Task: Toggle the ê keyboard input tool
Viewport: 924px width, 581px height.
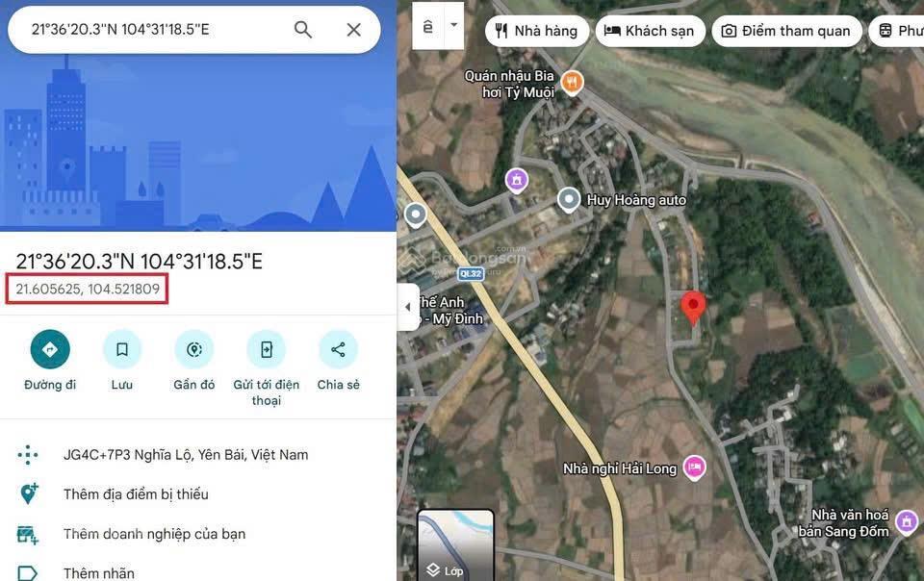Action: pyautogui.click(x=428, y=25)
